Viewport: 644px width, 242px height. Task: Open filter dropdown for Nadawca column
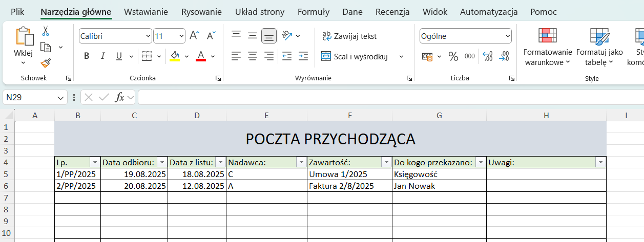click(301, 162)
